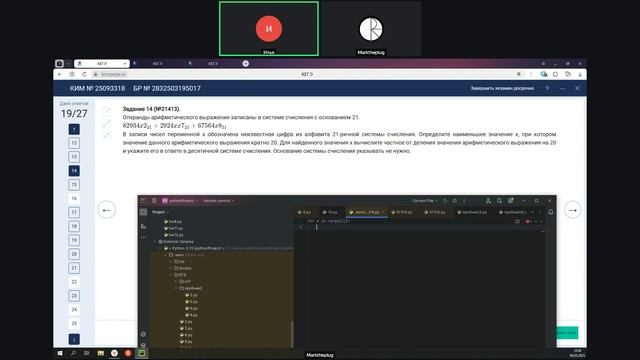The height and width of the screenshot is (360, 640).
Task: Collapse the External Libraries tree node
Action: [156, 242]
